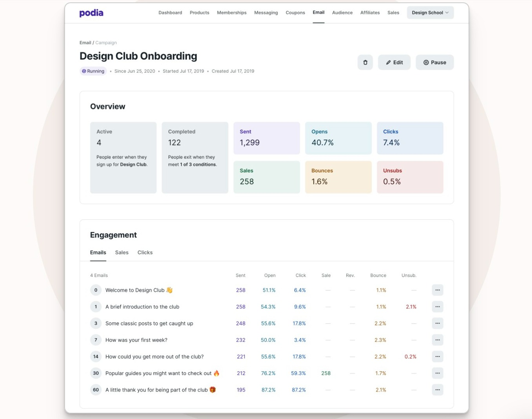This screenshot has height=419, width=532.
Task: Open Popular guides you might want email
Action: point(162,373)
